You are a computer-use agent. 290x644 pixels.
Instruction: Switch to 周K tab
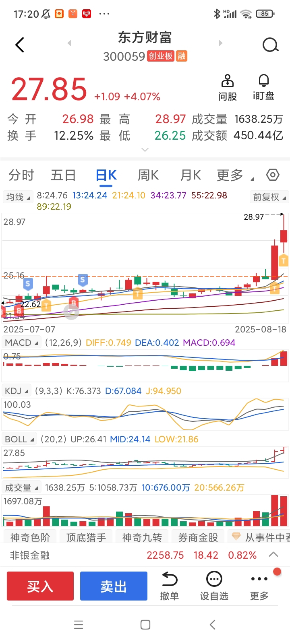(x=148, y=175)
